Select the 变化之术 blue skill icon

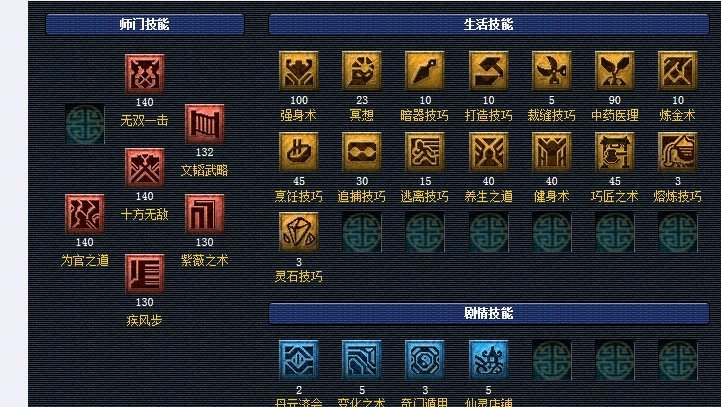[x=362, y=360]
